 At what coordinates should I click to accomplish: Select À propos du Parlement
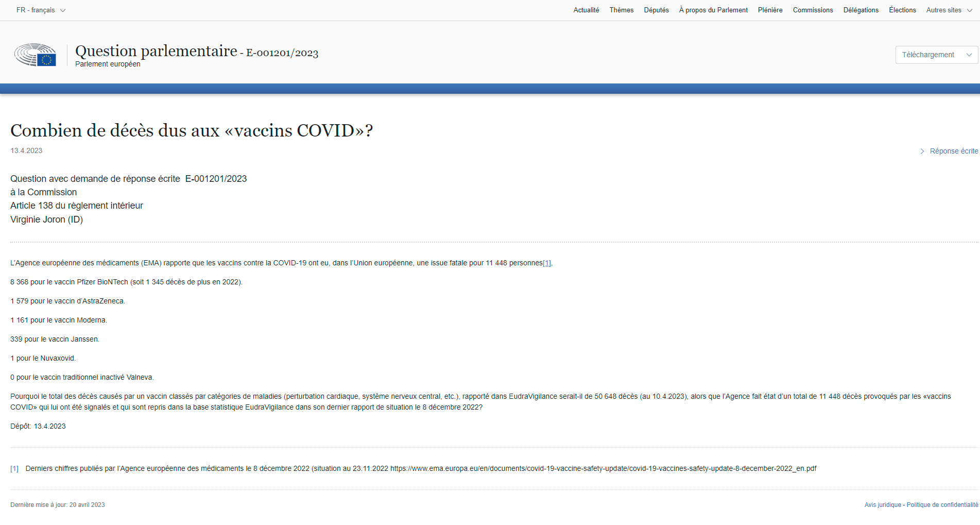[713, 10]
